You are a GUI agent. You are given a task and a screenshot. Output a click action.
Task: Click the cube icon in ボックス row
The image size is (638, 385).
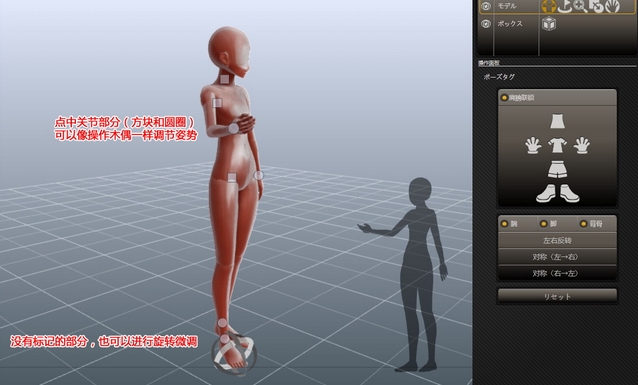549,24
